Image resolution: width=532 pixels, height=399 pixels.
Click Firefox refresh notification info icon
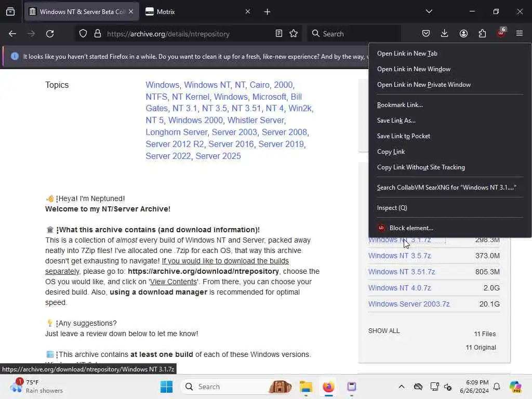(15, 56)
